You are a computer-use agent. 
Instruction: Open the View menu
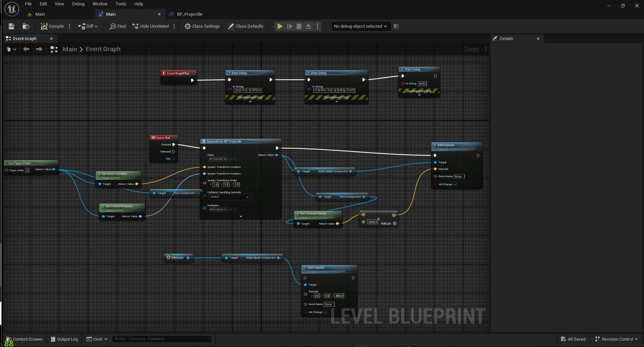(x=59, y=4)
